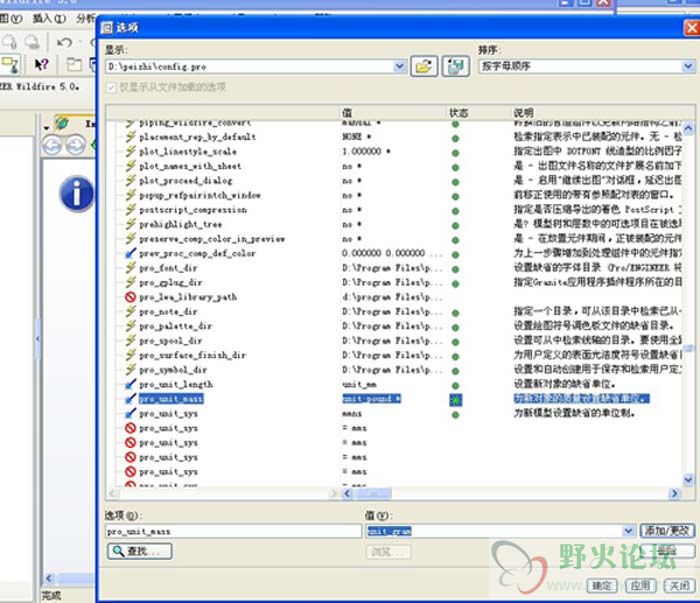Click the Delete button under Add/Change
The height and width of the screenshot is (603, 700).
pyautogui.click(x=667, y=551)
